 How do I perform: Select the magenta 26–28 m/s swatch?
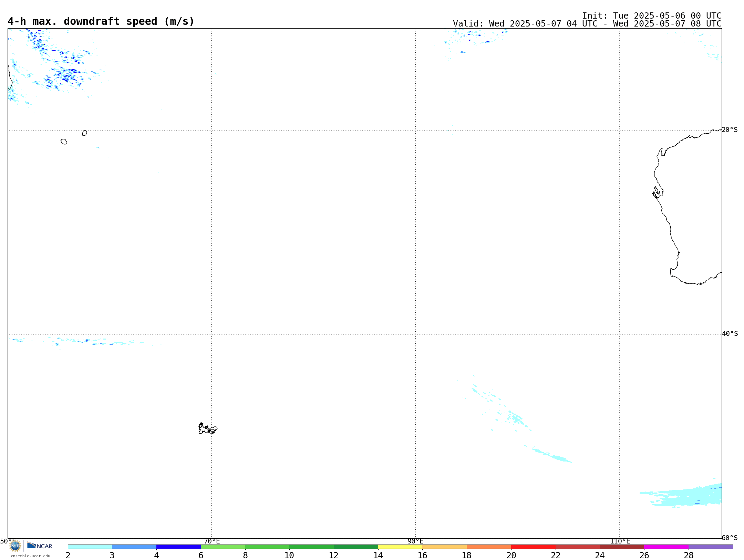(666, 547)
